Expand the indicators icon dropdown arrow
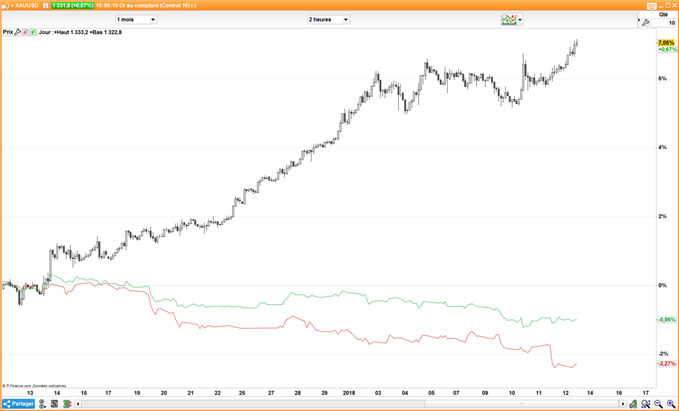Screen dimensions: 679x411 point(520,19)
